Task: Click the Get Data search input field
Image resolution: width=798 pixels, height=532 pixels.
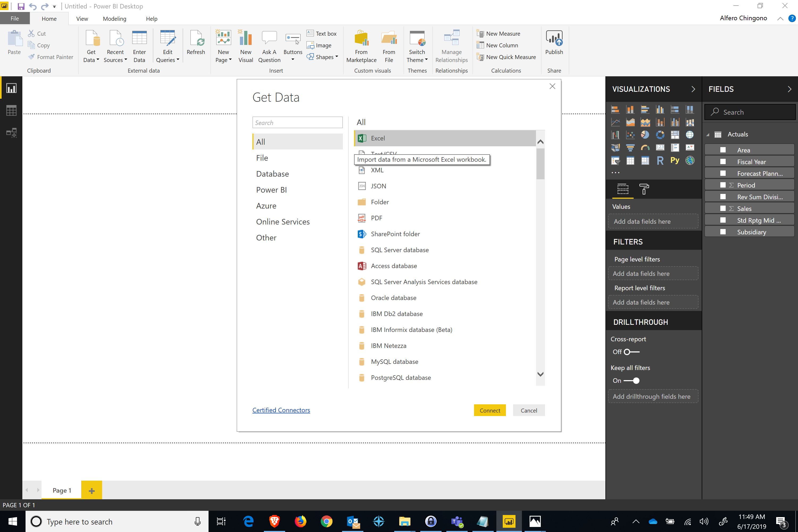Action: coord(296,122)
